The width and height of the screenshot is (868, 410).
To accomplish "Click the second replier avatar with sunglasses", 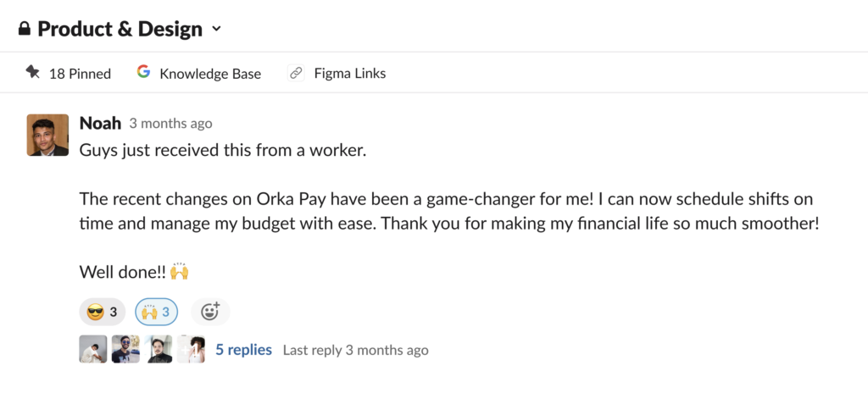I will [x=125, y=349].
